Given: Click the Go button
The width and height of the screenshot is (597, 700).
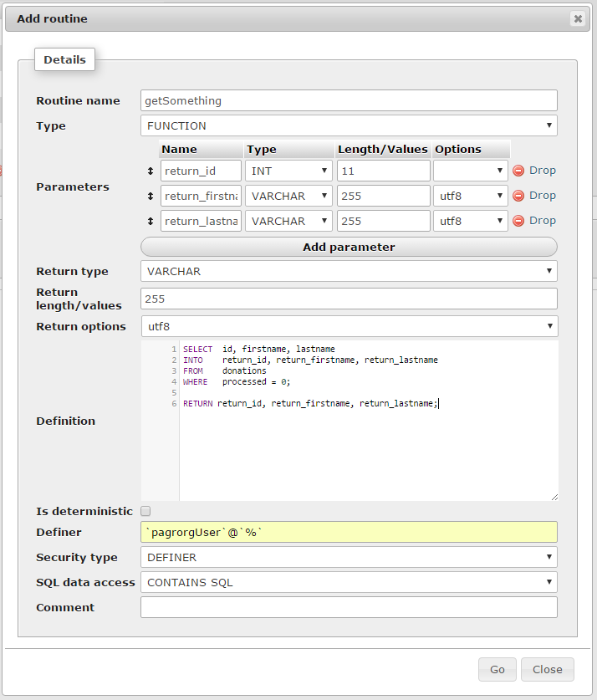Looking at the screenshot, I should point(497,669).
